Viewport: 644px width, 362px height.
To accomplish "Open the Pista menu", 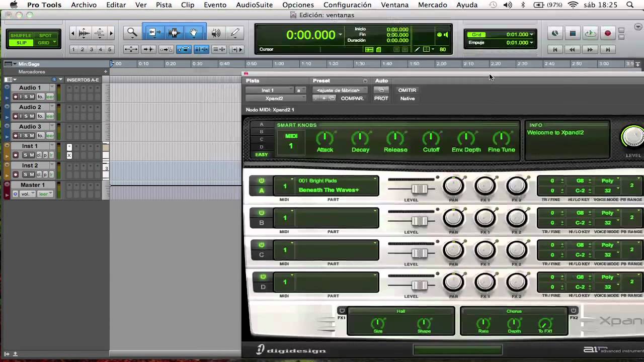I will (x=164, y=5).
